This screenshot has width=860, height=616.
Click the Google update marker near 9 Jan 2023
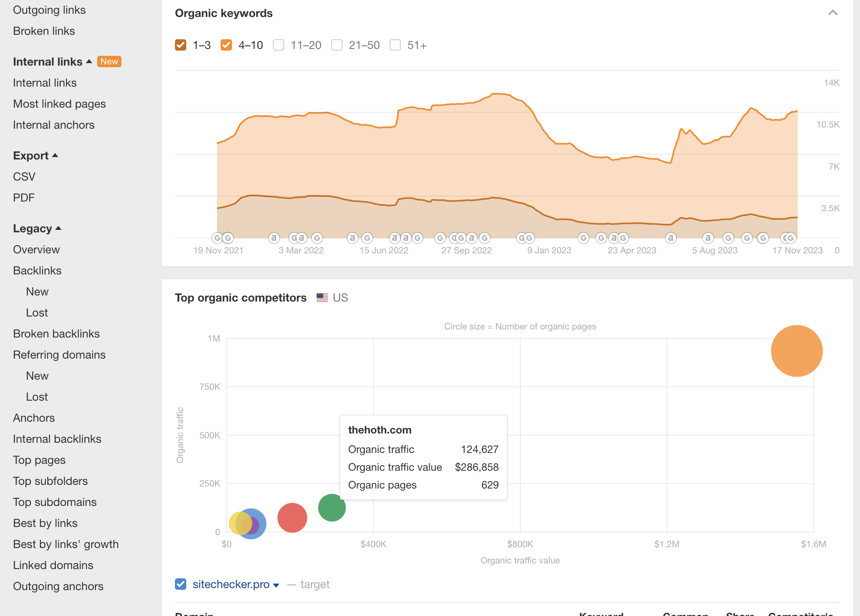[526, 238]
